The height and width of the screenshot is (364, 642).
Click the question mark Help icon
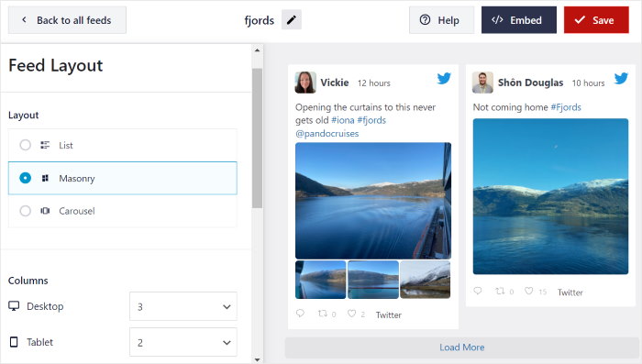(425, 19)
